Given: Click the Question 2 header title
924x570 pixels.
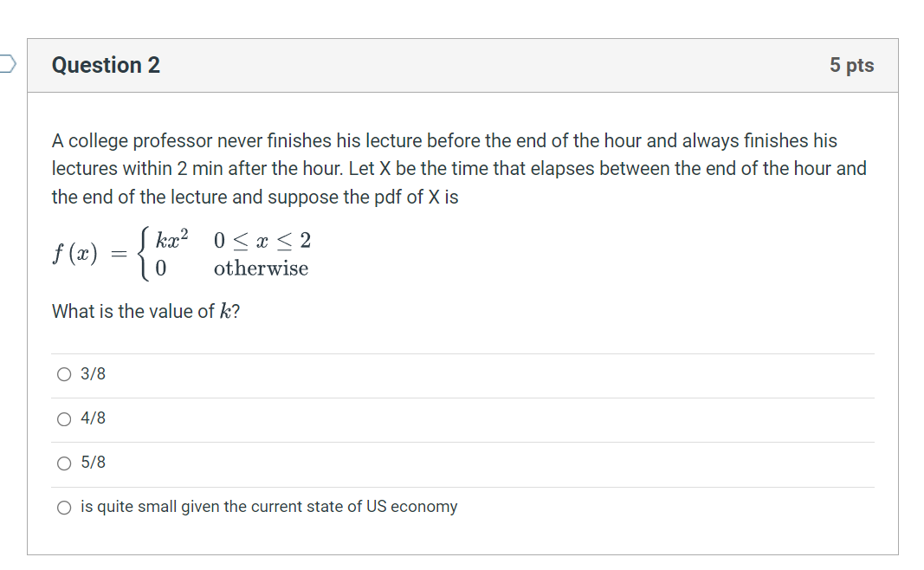Looking at the screenshot, I should [x=106, y=64].
